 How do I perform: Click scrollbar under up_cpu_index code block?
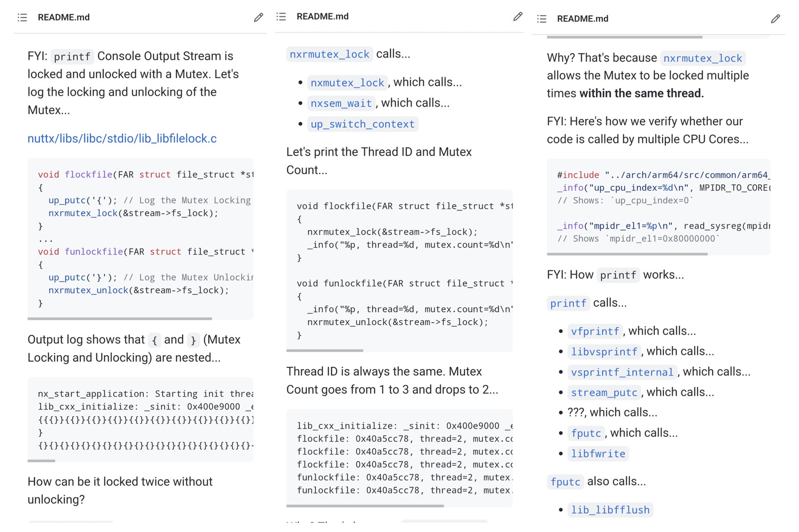pos(627,254)
